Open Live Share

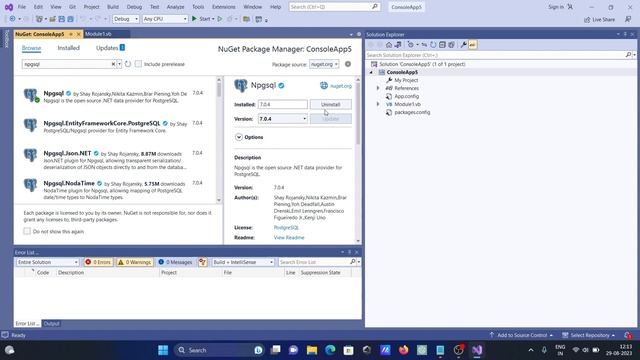click(x=599, y=19)
